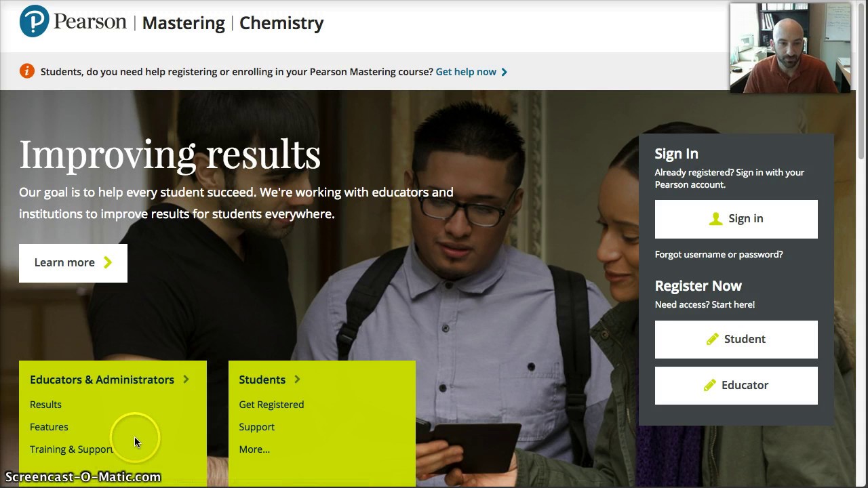Register as a Student
The image size is (868, 488).
click(736, 339)
